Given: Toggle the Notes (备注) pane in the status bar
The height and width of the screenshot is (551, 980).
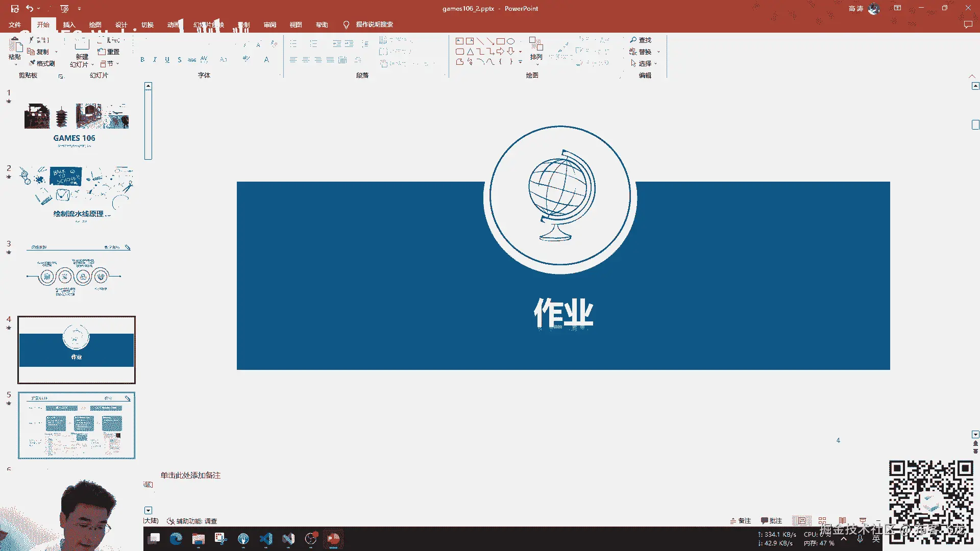Looking at the screenshot, I should tap(741, 521).
